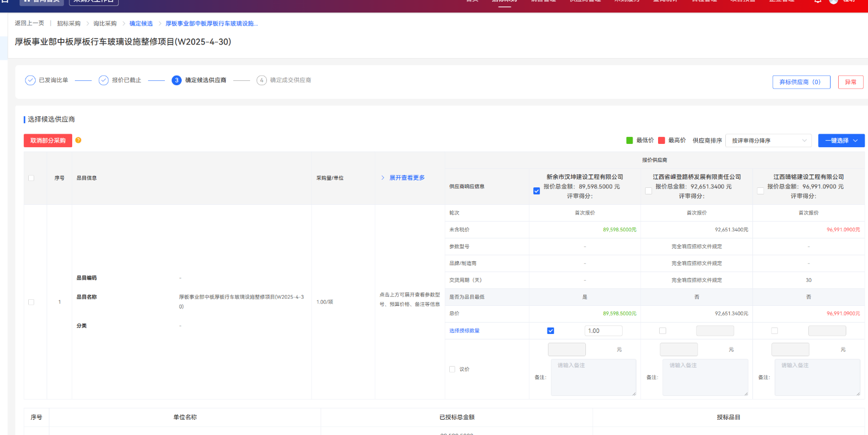Go to step 已发询比单

53,80
